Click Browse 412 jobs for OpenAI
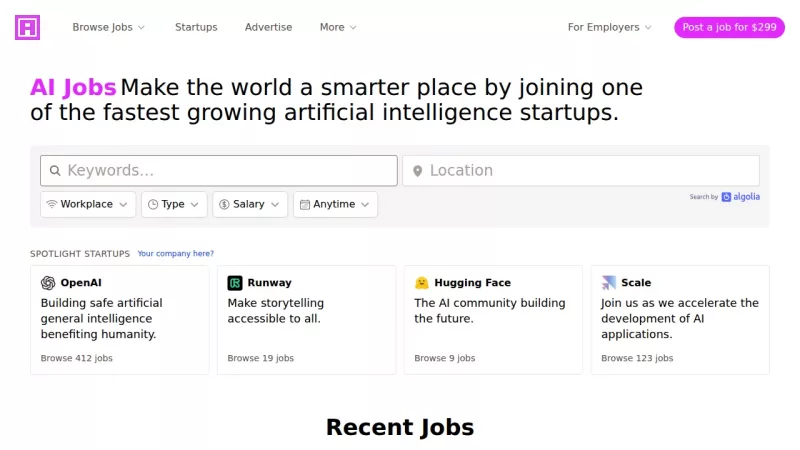This screenshot has width=800, height=450. [77, 358]
